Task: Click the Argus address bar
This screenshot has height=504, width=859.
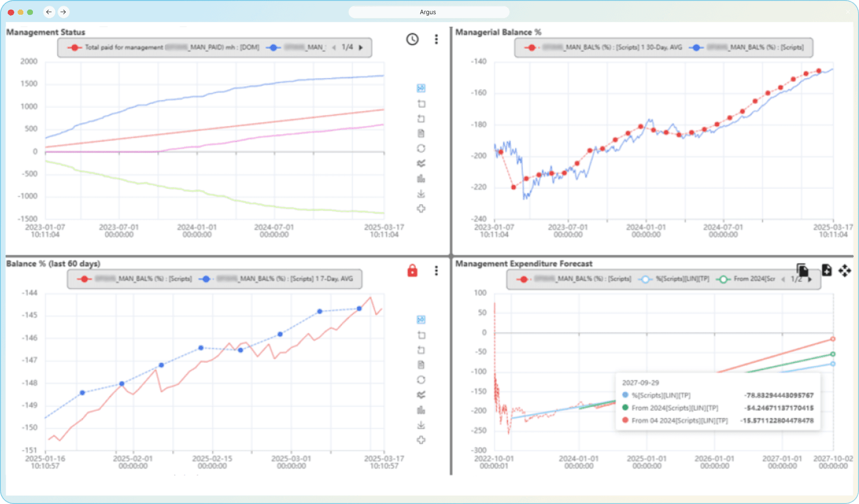Action: 429,12
